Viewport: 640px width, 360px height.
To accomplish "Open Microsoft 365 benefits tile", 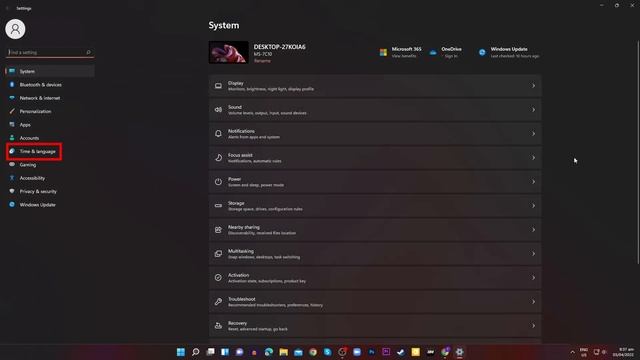I will pos(400,52).
